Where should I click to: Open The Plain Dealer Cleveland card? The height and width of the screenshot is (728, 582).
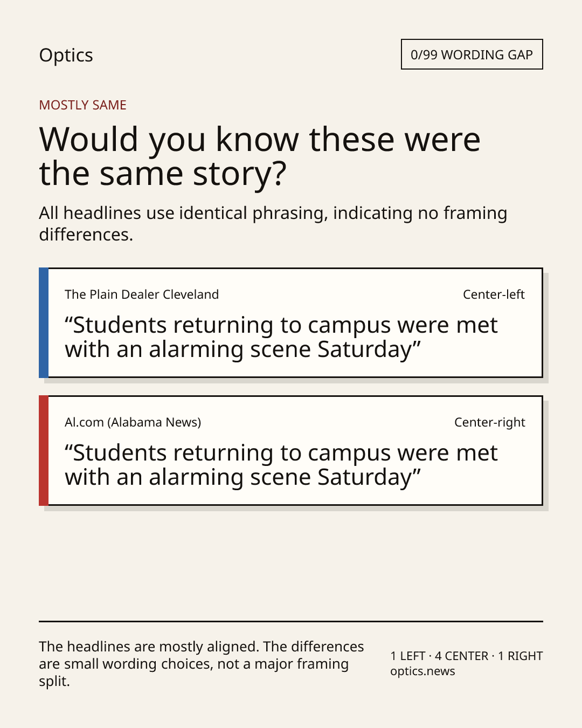[291, 322]
